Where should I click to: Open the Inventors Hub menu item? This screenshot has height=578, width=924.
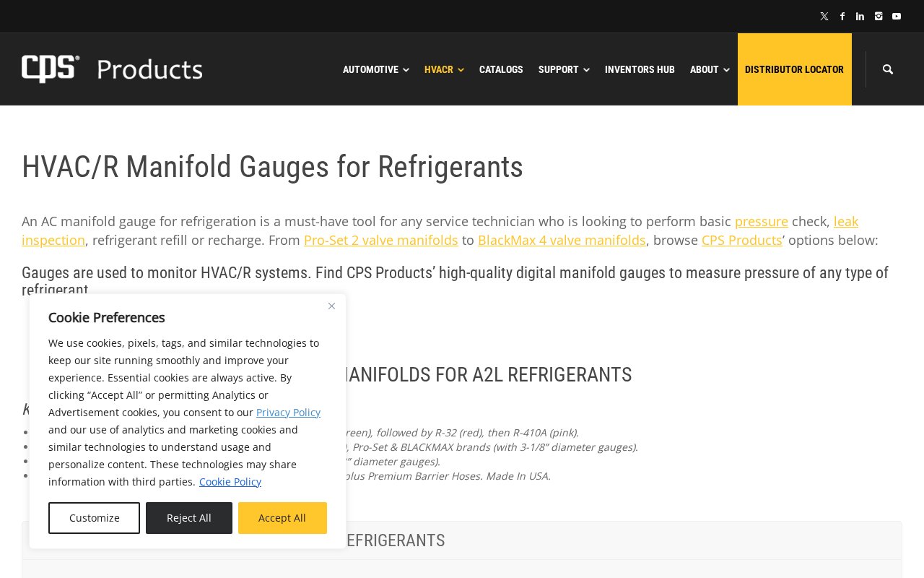click(x=640, y=69)
